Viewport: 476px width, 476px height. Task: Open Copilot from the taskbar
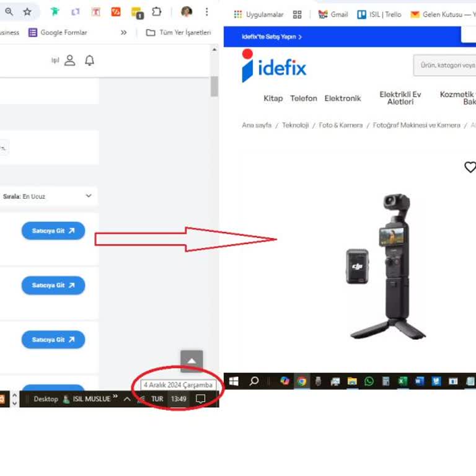(x=284, y=381)
